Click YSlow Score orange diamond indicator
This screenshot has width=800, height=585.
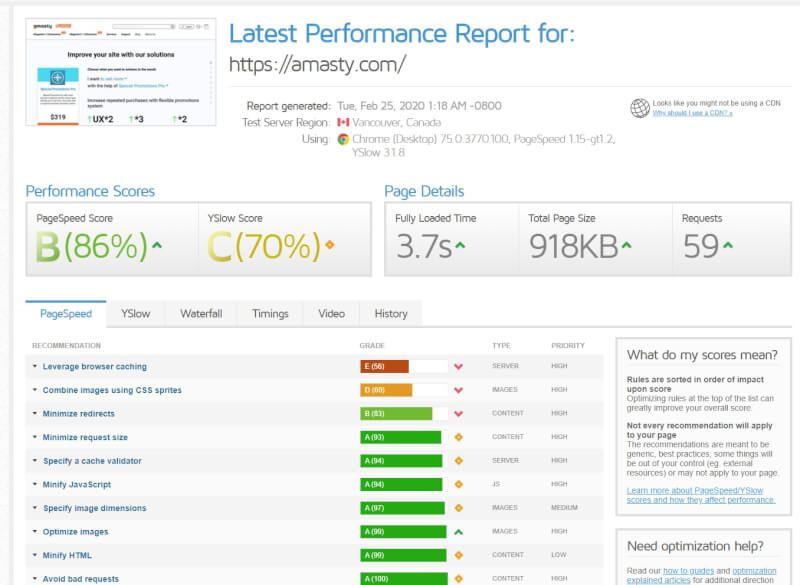click(x=330, y=245)
